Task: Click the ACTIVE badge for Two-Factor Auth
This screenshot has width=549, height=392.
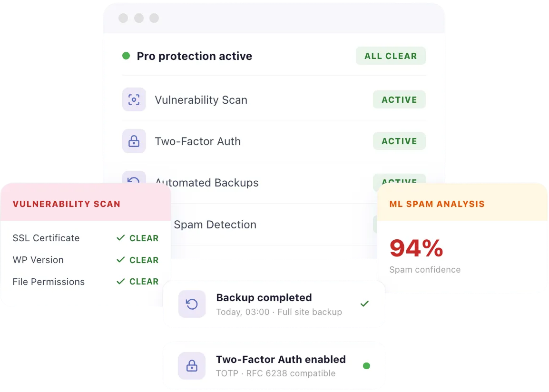Action: [399, 141]
